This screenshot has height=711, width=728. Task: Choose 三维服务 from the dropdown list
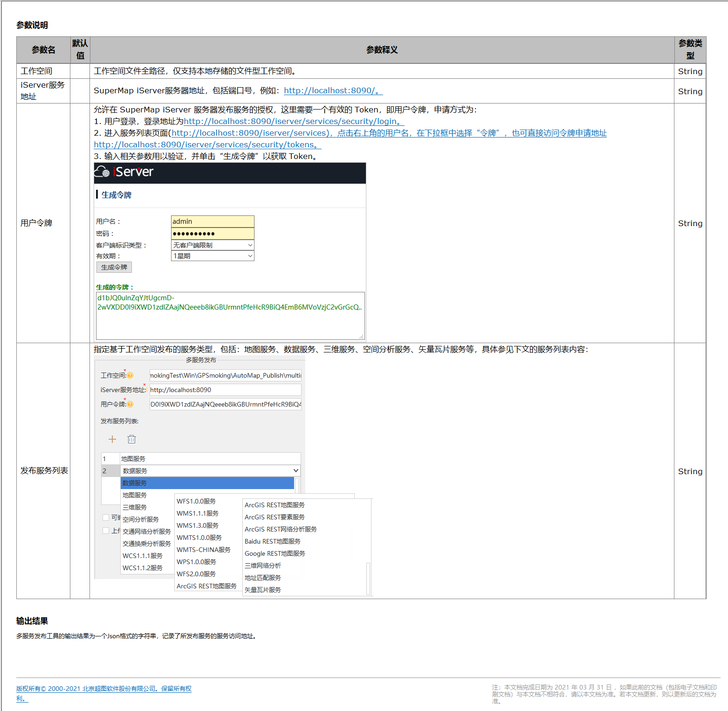[135, 507]
